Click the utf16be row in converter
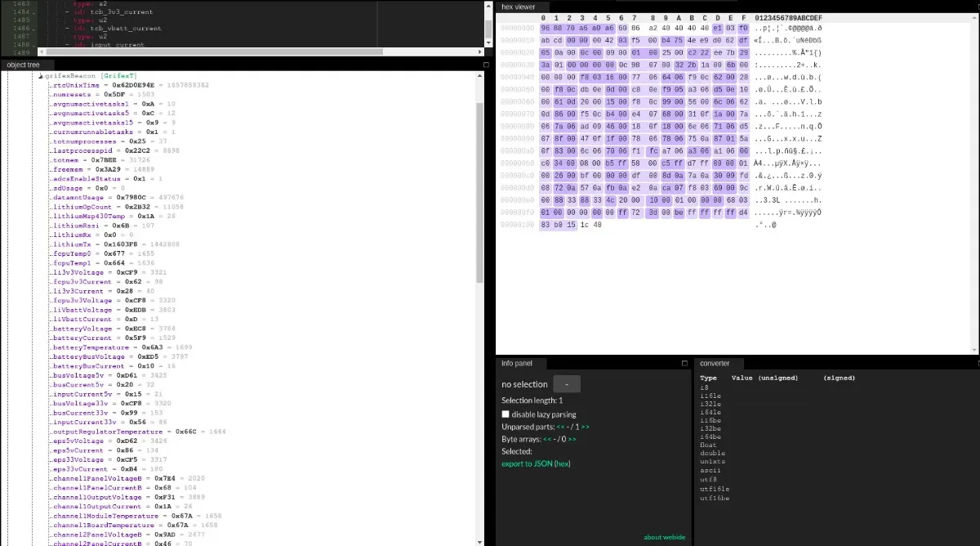This screenshot has width=980, height=546. [x=715, y=498]
